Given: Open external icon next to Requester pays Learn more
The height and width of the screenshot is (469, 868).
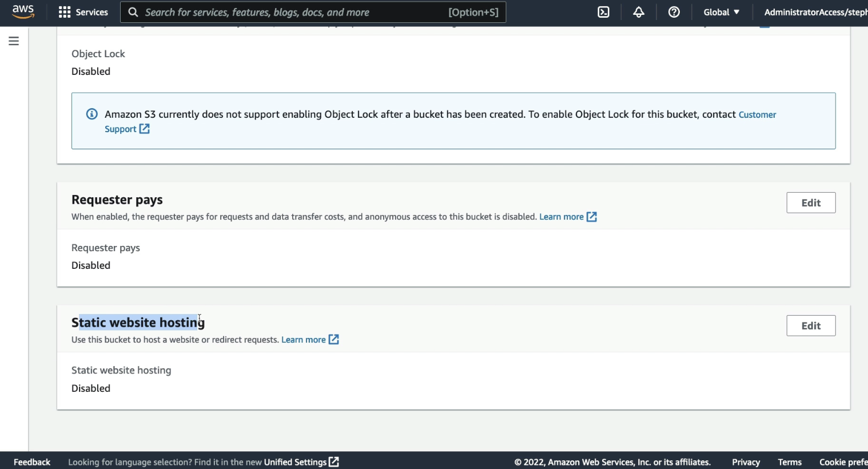Looking at the screenshot, I should pyautogui.click(x=592, y=217).
